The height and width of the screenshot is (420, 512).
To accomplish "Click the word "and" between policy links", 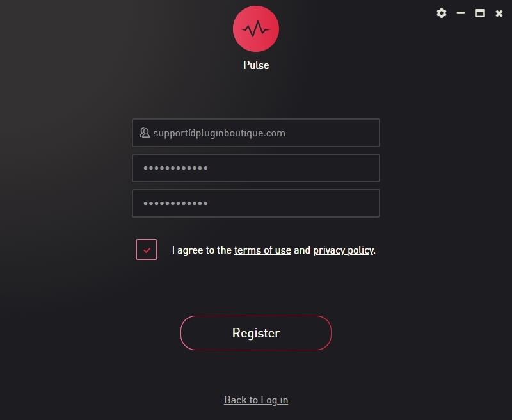I will coord(302,250).
